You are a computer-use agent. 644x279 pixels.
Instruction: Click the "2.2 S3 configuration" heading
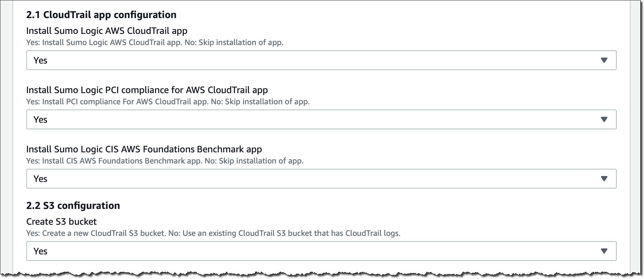pos(73,206)
